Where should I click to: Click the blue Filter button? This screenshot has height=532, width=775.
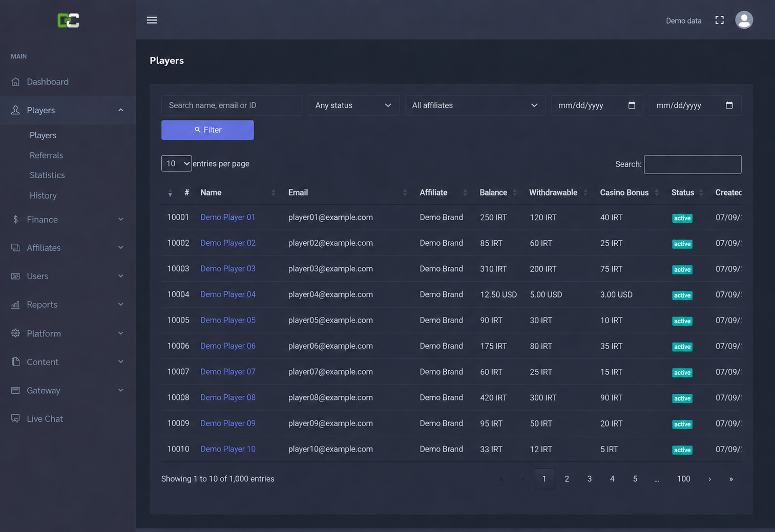pyautogui.click(x=207, y=130)
